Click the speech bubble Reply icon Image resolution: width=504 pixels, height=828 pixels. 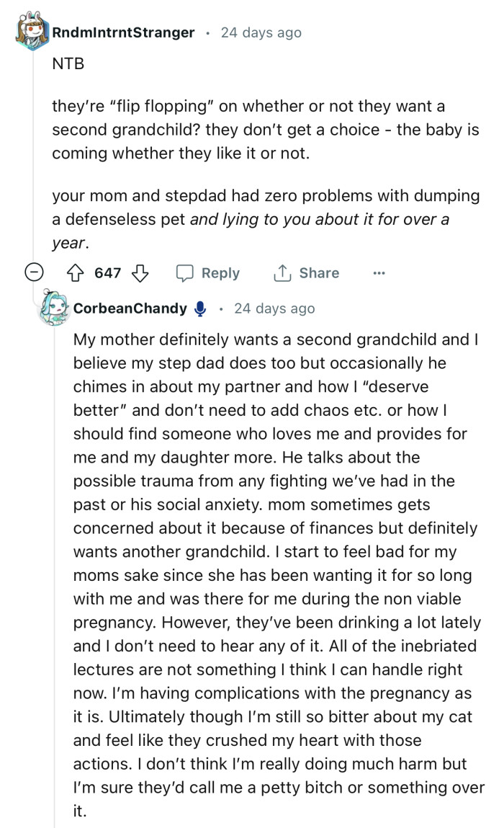pyautogui.click(x=184, y=272)
